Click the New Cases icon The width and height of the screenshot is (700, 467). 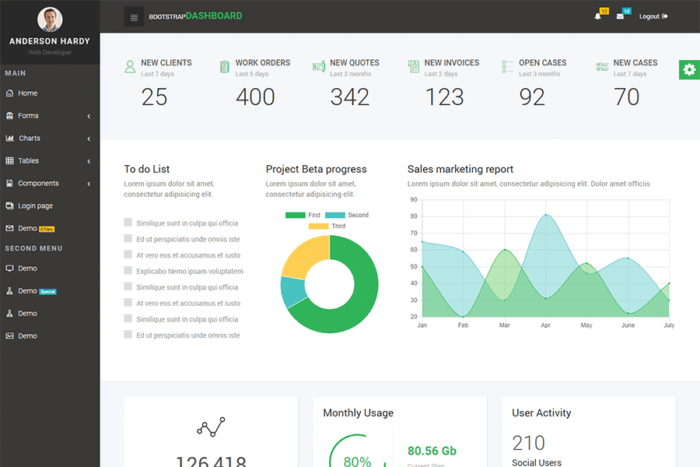coord(602,67)
